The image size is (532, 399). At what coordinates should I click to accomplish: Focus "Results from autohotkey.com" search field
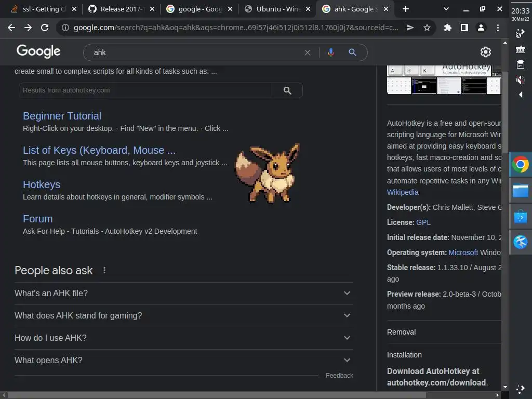click(x=145, y=90)
